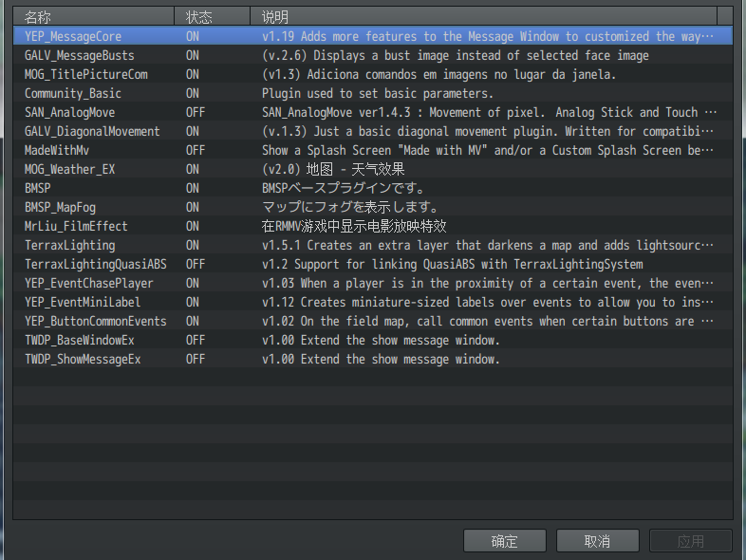The height and width of the screenshot is (560, 746).
Task: Click the 应用 apply button
Action: (691, 541)
